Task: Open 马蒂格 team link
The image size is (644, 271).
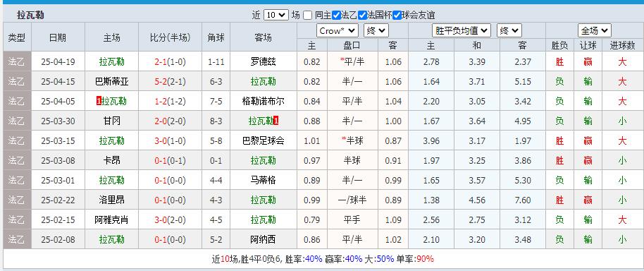Action: point(264,181)
